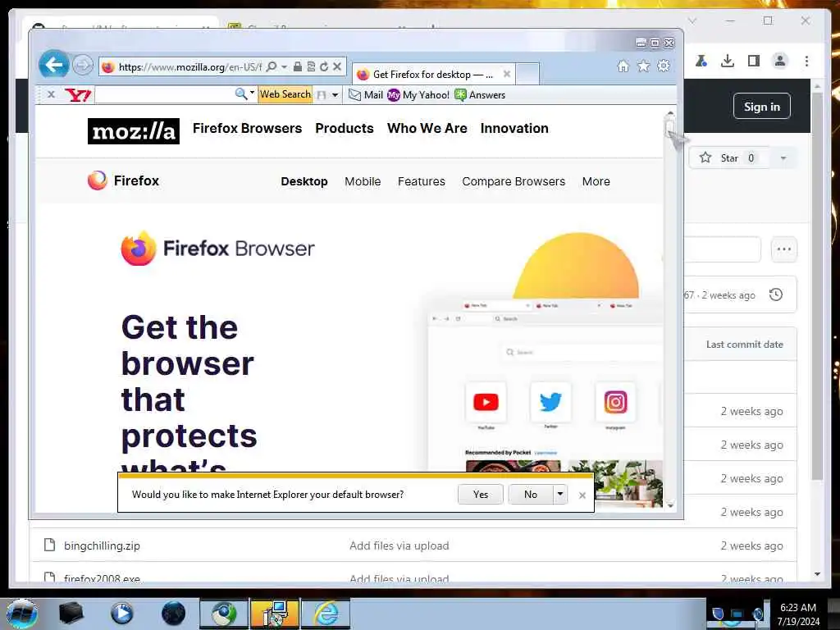Open the IE address bar autocomplete dropdown arrow
The width and height of the screenshot is (840, 630).
tap(284, 66)
